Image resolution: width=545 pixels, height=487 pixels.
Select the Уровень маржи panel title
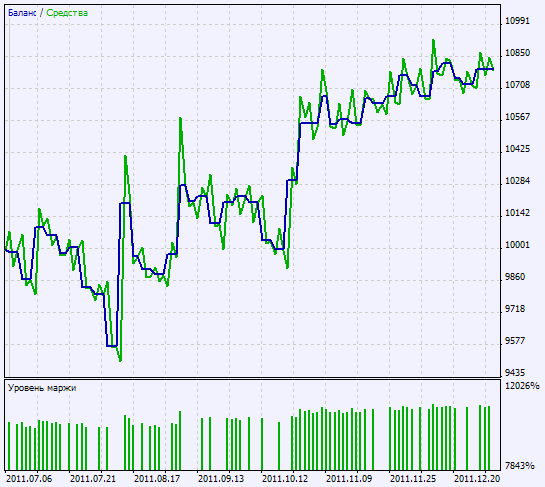point(42,388)
